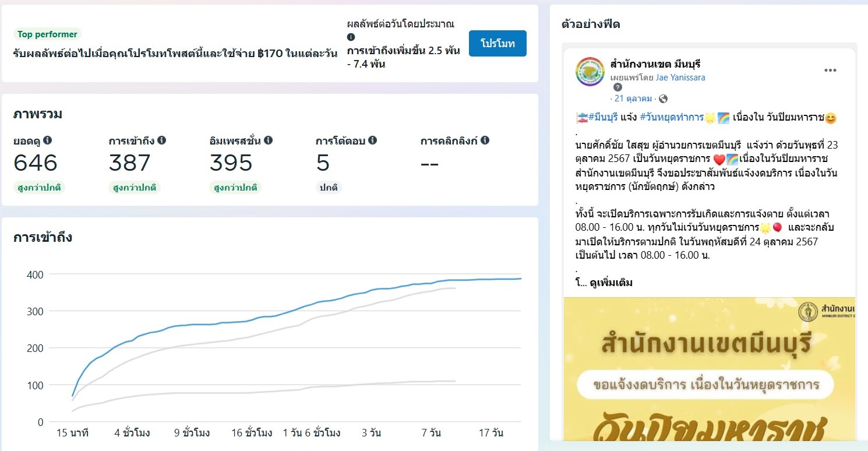Click the globe privacy icon beside post date
Image resolution: width=868 pixels, height=451 pixels.
click(x=663, y=99)
